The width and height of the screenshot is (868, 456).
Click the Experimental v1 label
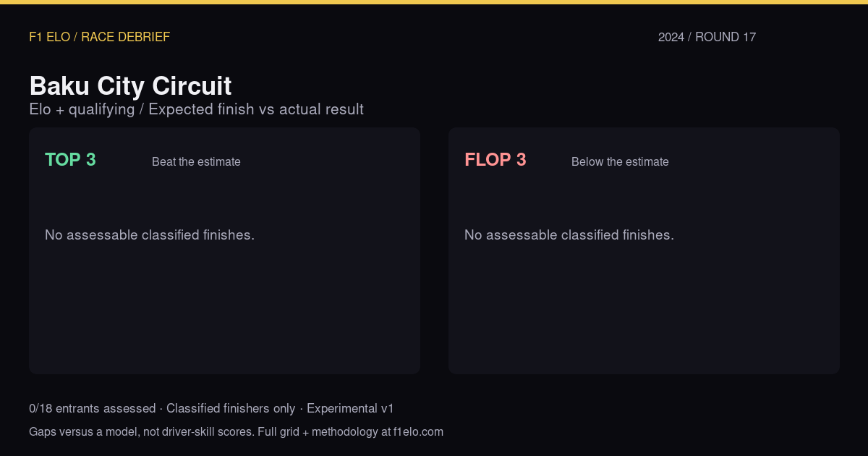pos(350,409)
